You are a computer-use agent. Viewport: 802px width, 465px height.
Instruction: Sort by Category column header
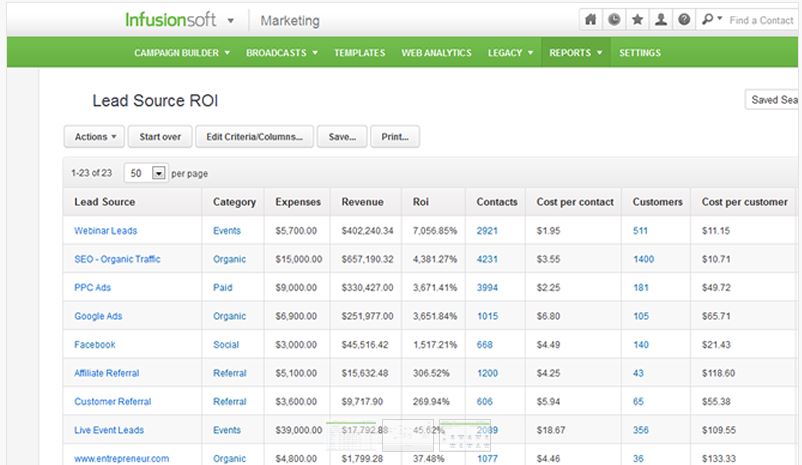234,202
